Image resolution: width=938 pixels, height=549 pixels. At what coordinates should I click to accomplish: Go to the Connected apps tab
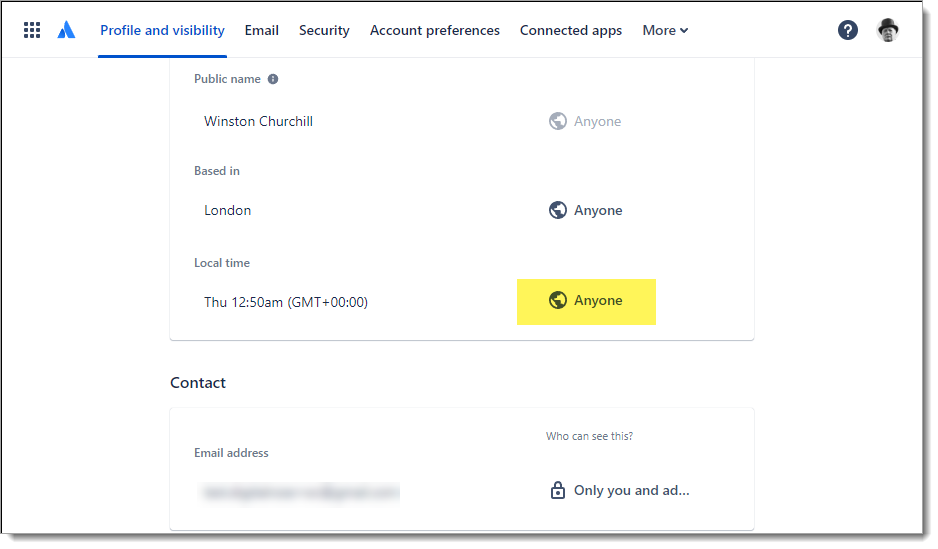(571, 30)
